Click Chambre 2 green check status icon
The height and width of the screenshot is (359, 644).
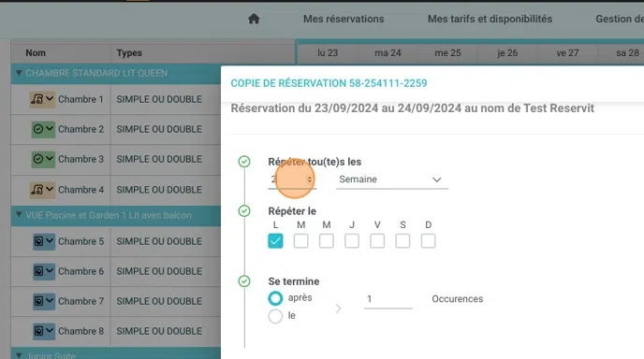tap(37, 129)
